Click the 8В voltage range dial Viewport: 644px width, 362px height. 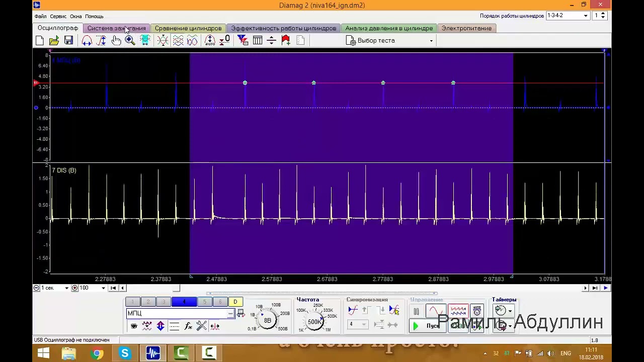click(x=267, y=320)
